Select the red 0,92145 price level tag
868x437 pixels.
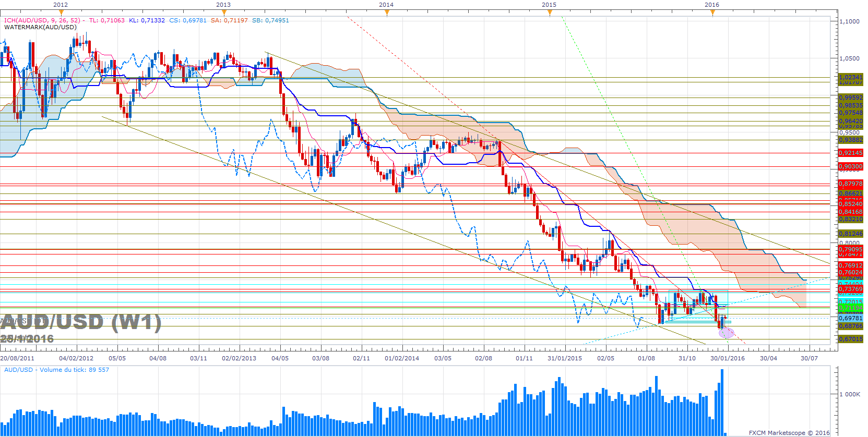(x=851, y=153)
